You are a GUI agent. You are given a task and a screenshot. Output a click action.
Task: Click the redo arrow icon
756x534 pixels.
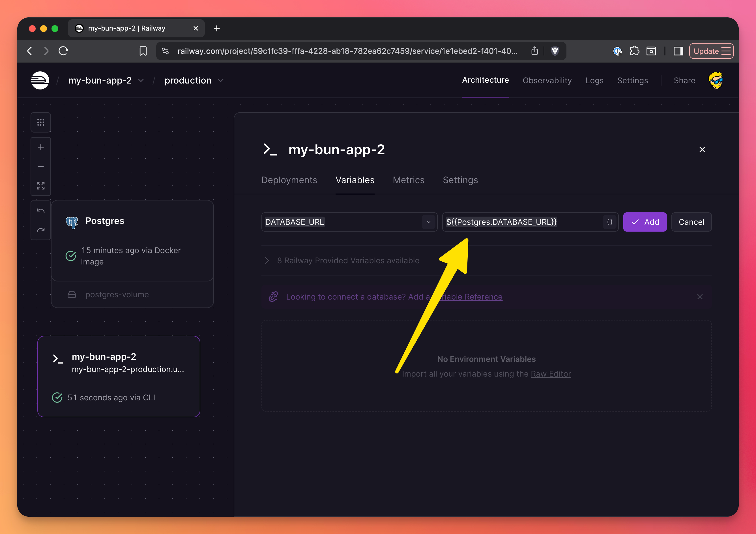tap(40, 230)
